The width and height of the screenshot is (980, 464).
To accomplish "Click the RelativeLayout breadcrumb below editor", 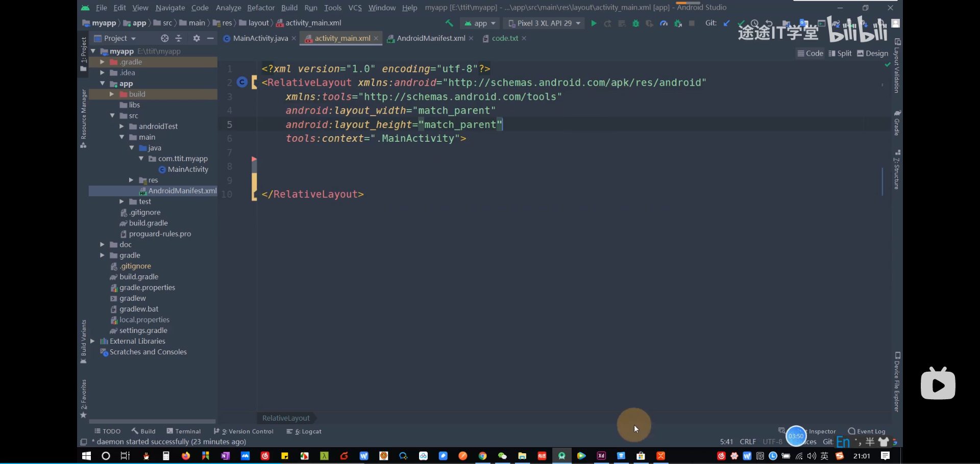I will pos(286,418).
